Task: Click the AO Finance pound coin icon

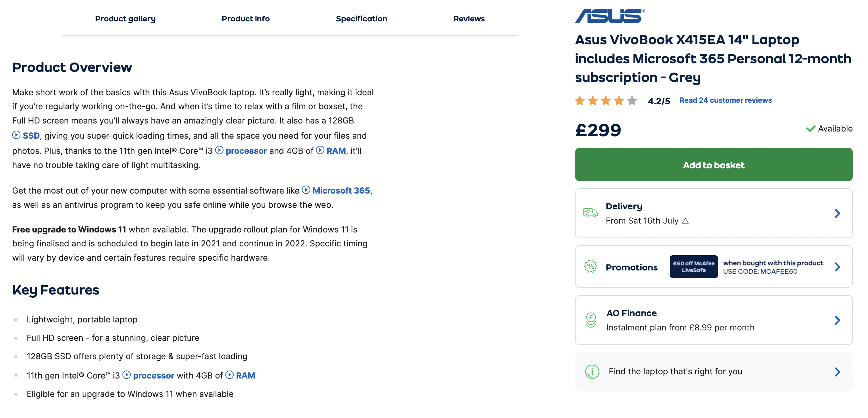Action: coord(591,320)
